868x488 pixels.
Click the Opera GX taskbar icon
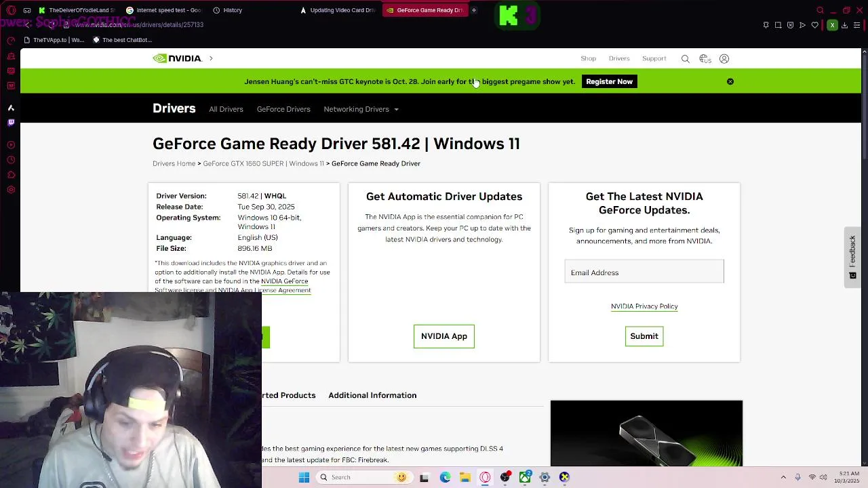point(485,477)
